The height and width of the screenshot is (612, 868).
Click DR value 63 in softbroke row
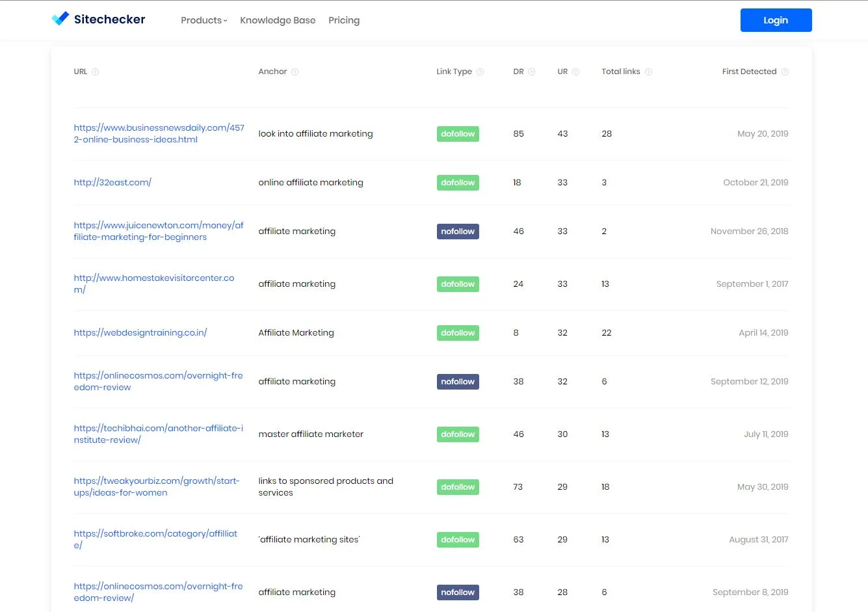click(x=518, y=539)
